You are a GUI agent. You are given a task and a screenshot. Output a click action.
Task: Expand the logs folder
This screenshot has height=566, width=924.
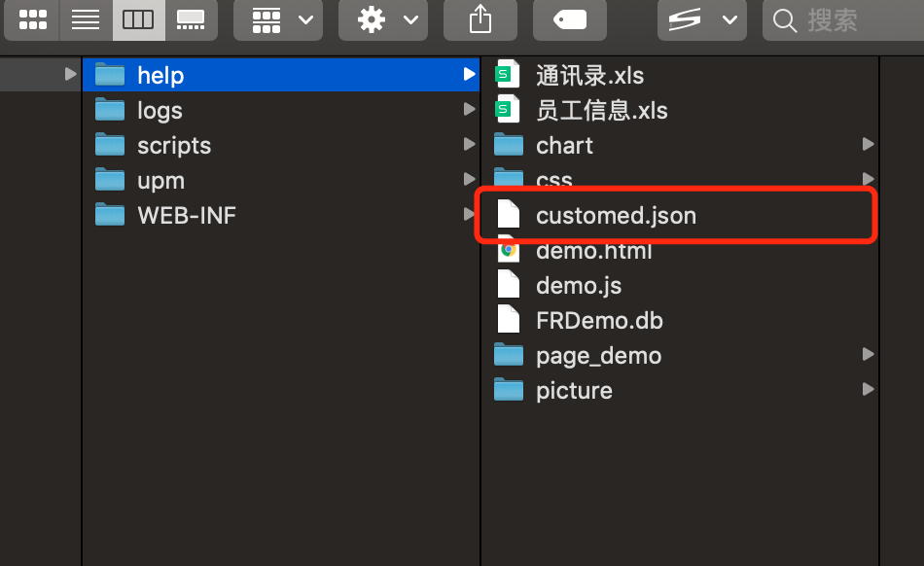(x=470, y=110)
